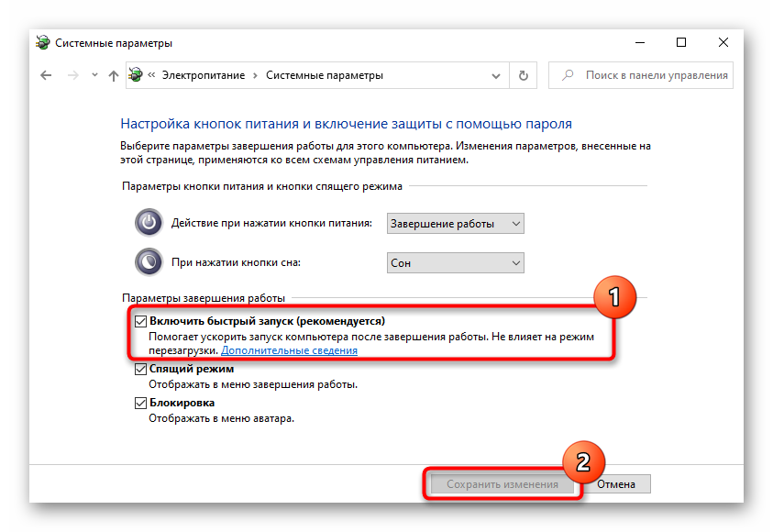Close the Системные параметры window

723,43
